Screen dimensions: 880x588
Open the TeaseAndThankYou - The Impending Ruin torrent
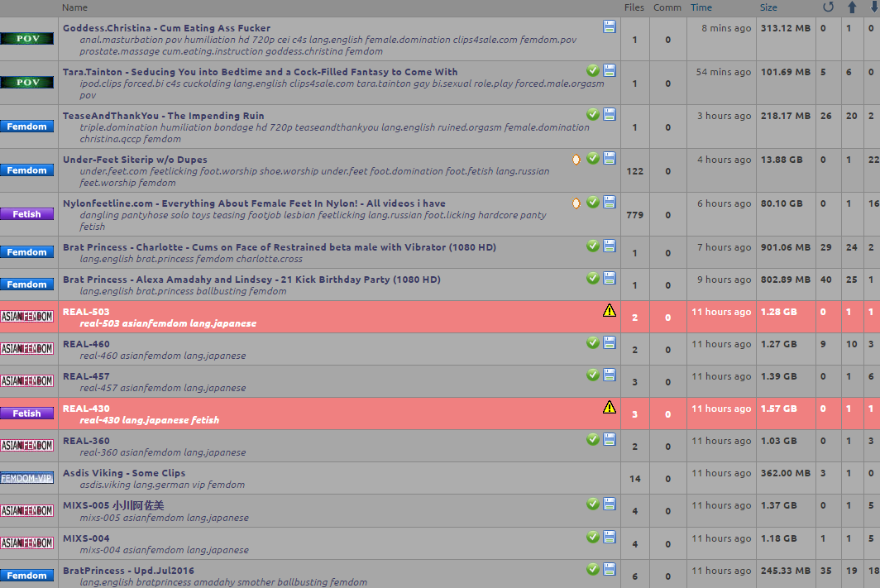pos(163,116)
